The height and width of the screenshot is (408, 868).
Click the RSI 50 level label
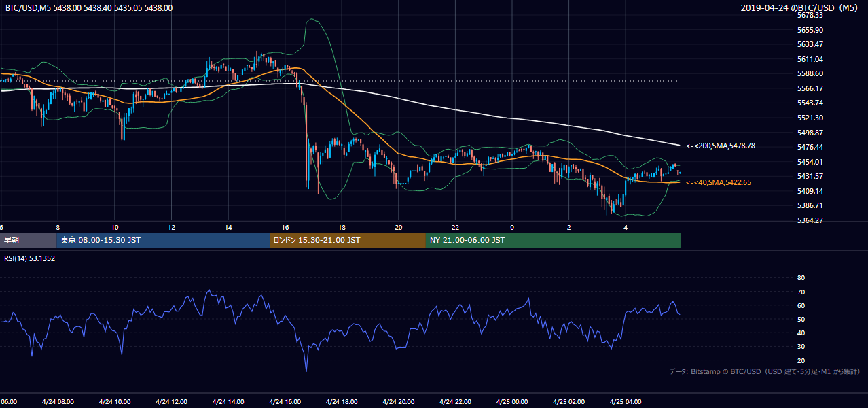[x=801, y=319]
